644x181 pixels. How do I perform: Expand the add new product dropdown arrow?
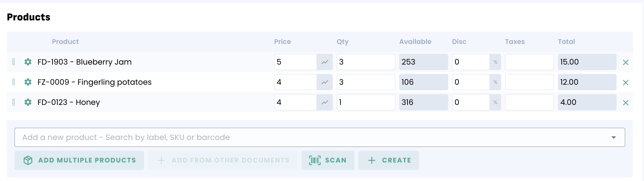[613, 138]
